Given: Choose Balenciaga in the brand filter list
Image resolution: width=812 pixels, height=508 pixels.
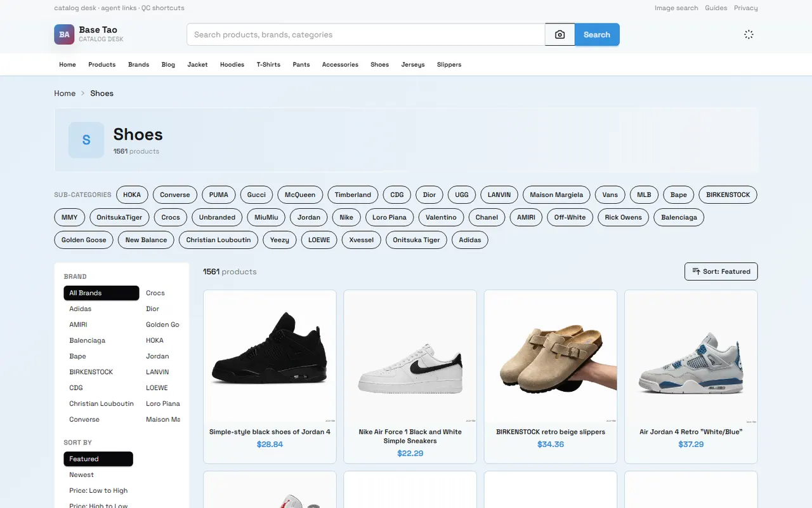Looking at the screenshot, I should click(88, 340).
